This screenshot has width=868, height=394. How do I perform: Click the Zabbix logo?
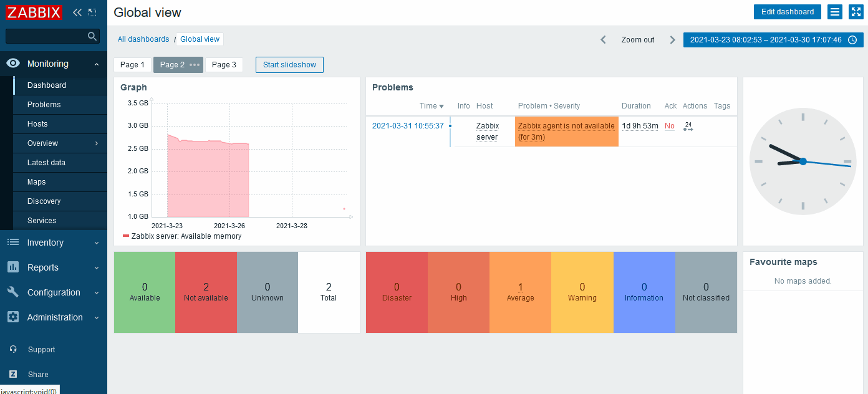tap(34, 12)
